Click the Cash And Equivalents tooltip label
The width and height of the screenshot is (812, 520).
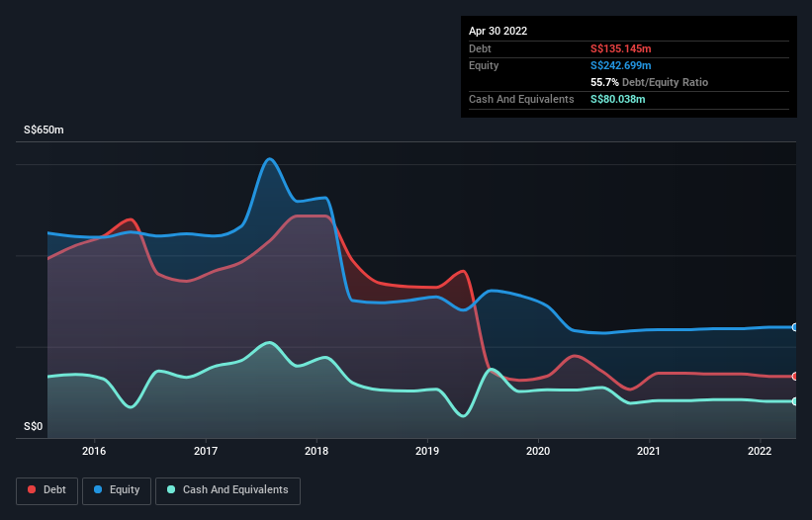pos(521,99)
